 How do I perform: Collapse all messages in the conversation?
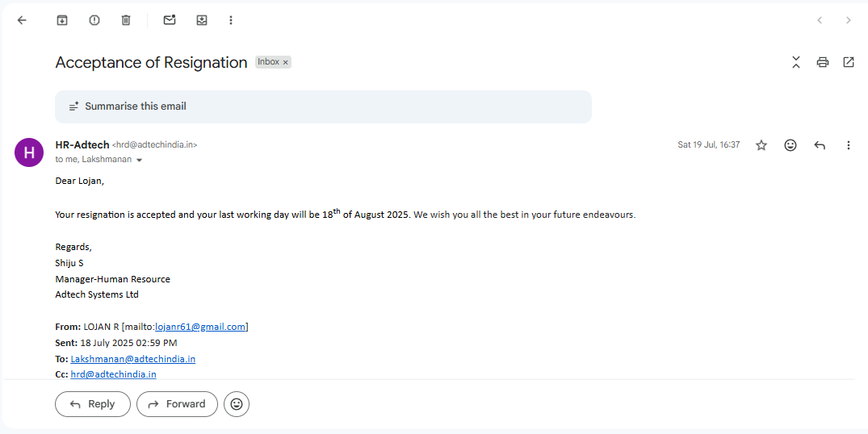tap(796, 62)
